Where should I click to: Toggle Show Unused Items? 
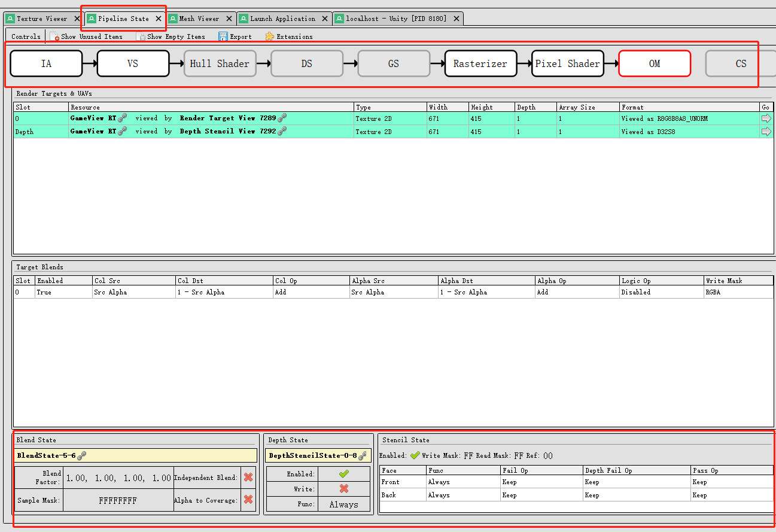click(86, 37)
